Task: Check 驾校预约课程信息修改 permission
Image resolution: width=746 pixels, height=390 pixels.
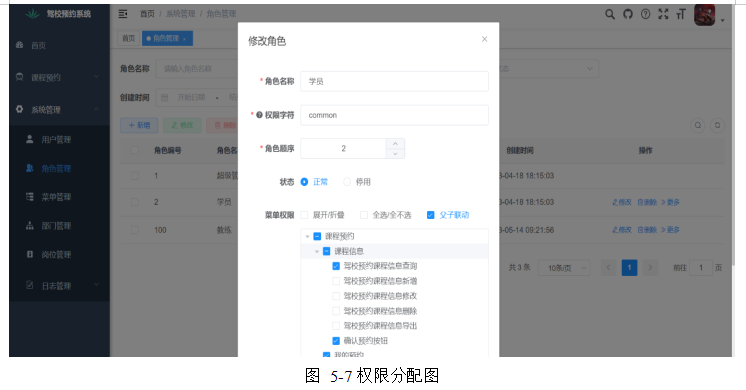Action: pos(336,296)
